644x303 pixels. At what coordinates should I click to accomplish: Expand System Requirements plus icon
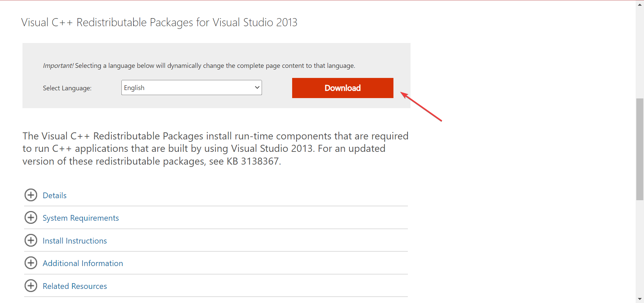tap(31, 218)
